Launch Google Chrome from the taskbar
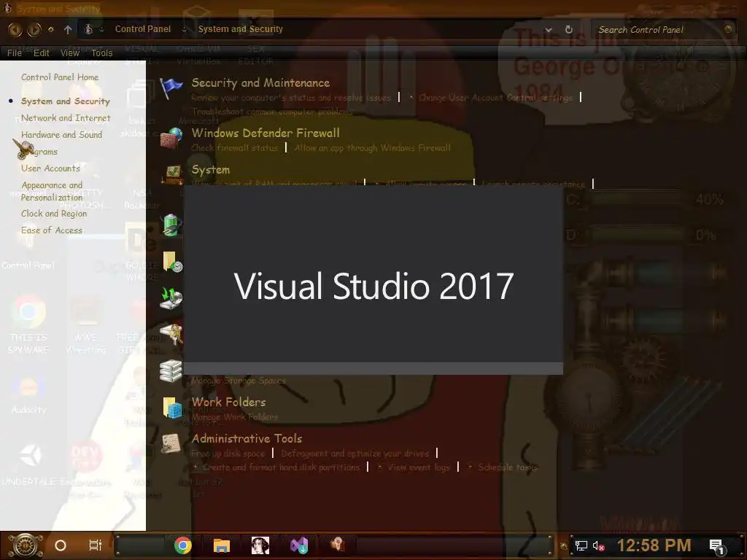747x560 pixels. (183, 545)
